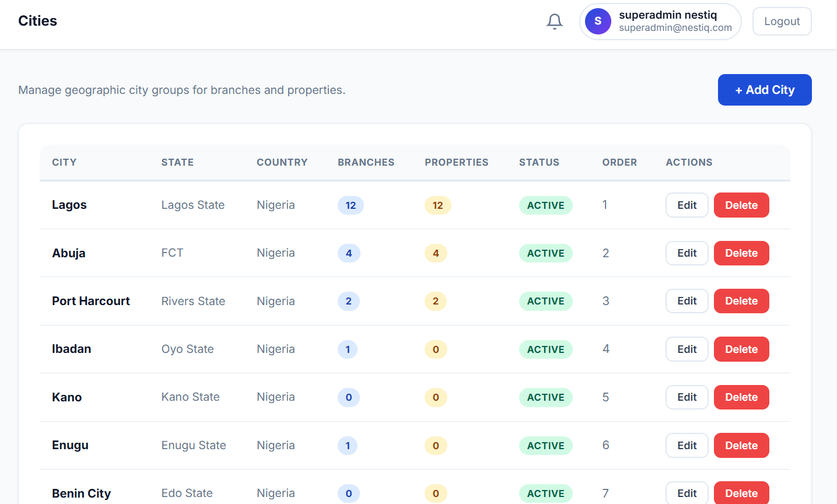Click Kano properties count badge

click(436, 397)
